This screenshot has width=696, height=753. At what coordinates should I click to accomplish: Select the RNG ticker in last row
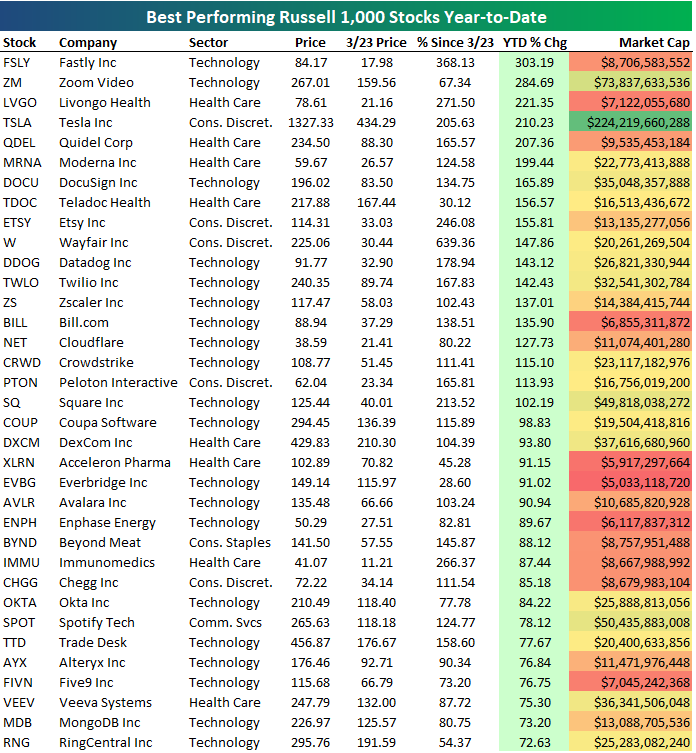tap(16, 743)
